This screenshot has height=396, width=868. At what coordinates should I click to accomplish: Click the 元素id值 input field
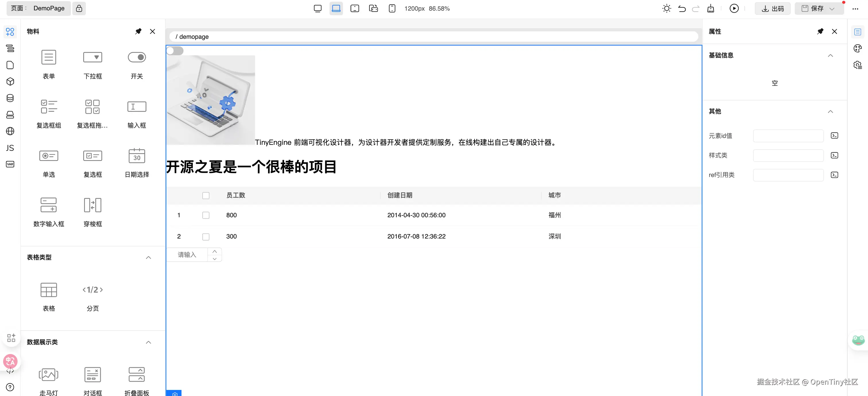point(788,136)
